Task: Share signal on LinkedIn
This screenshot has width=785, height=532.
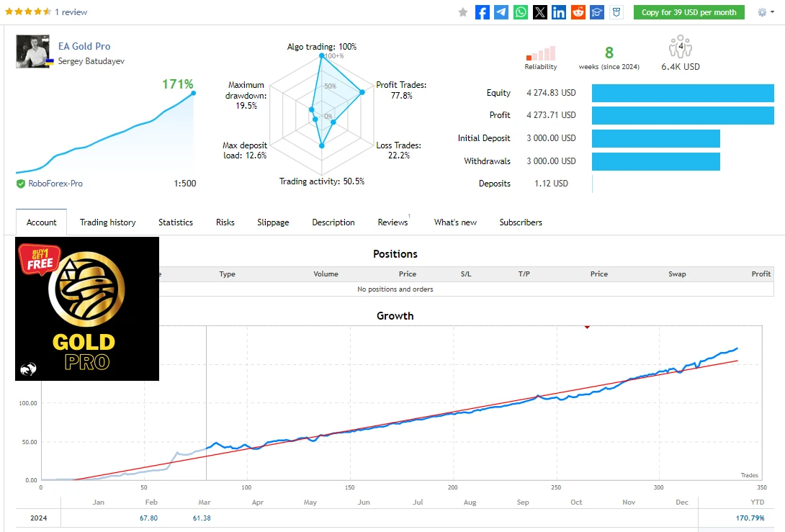Action: pyautogui.click(x=559, y=12)
